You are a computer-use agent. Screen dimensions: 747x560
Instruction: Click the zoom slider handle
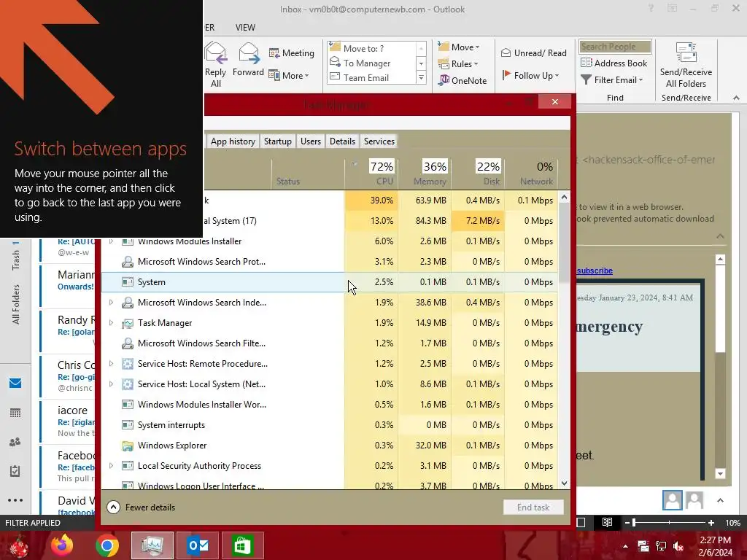634,522
